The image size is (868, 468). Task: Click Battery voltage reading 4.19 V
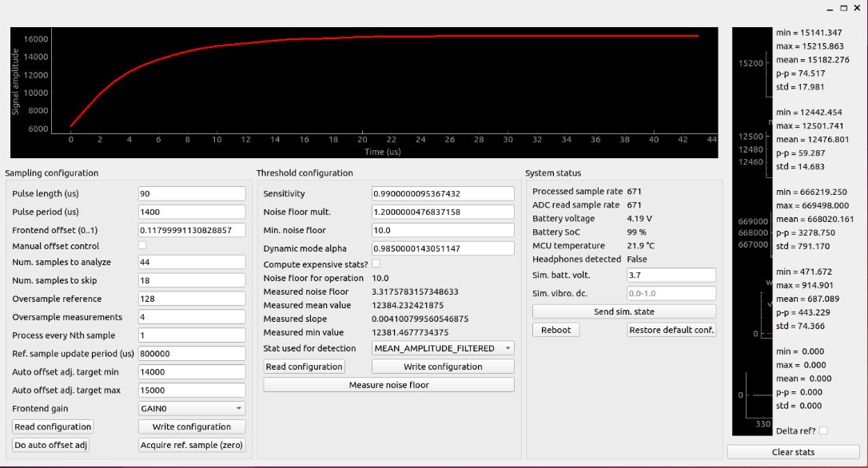point(639,219)
